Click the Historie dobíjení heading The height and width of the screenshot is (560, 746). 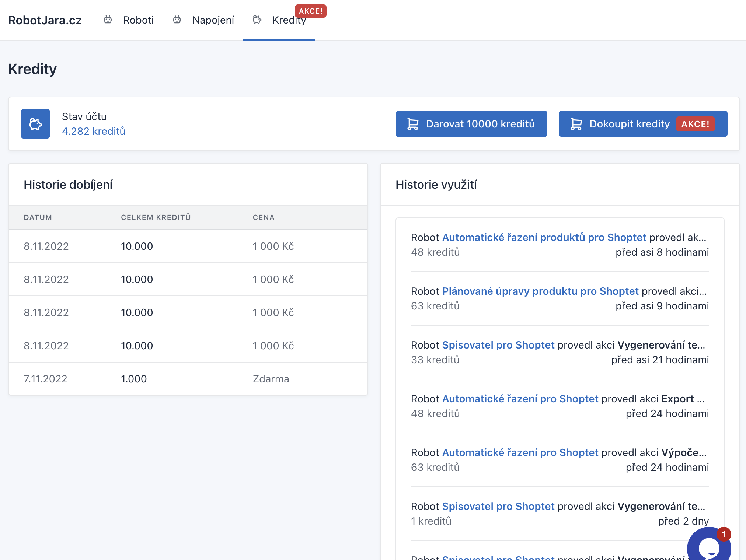click(x=68, y=185)
